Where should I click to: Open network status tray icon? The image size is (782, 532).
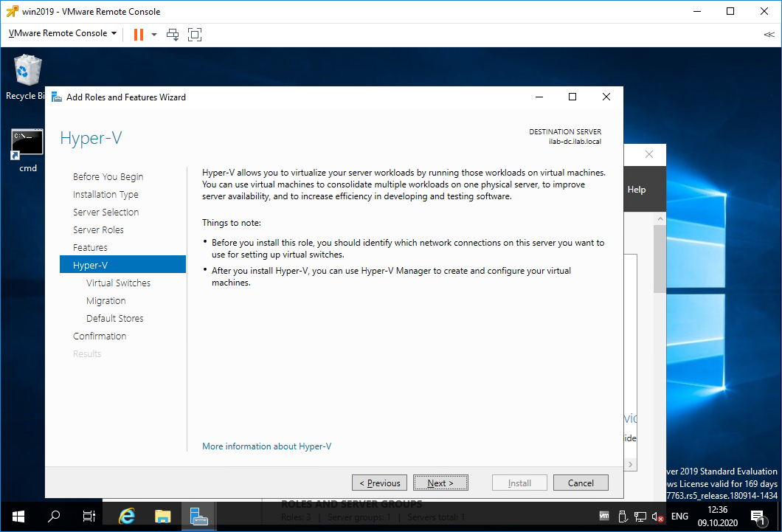pos(640,517)
